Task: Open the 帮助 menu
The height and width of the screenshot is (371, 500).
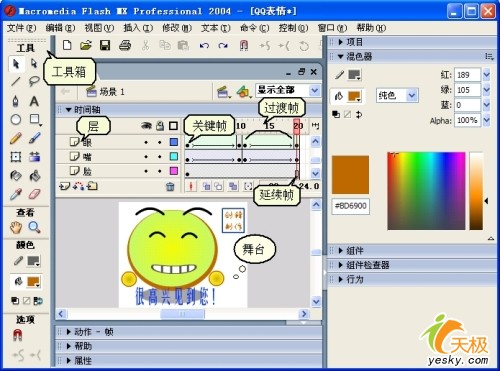Action: pyautogui.click(x=371, y=28)
